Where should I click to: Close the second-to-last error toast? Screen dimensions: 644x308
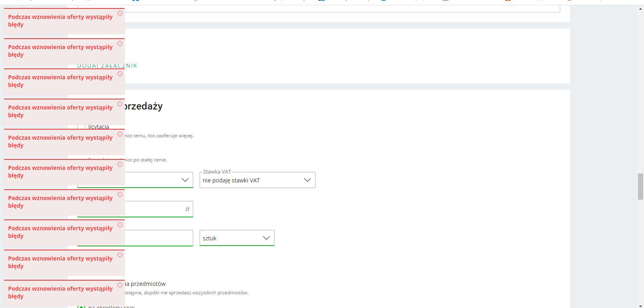120,255
